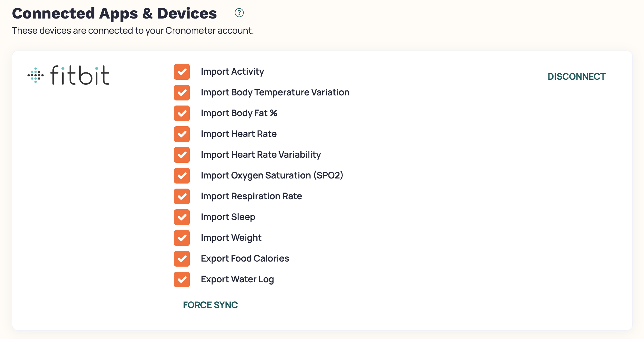Click the Connected Apps & Devices heading
Image resolution: width=644 pixels, height=339 pixels.
(114, 13)
